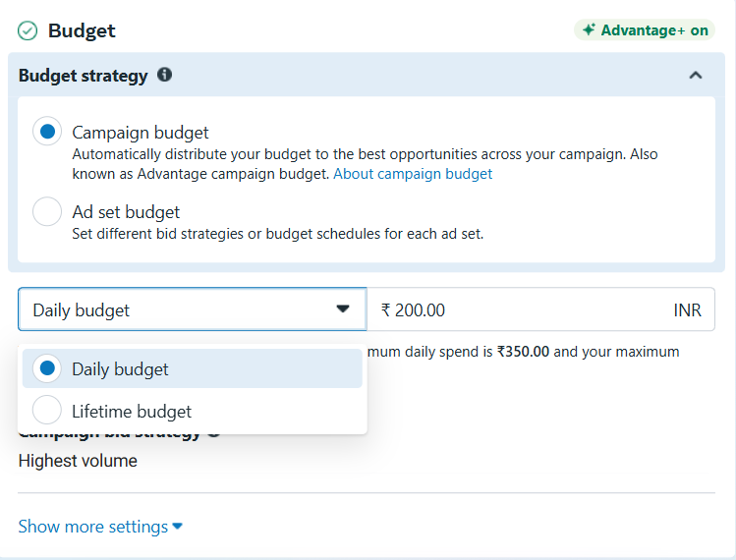Click the Budget section heading
Image resolution: width=736 pixels, height=560 pixels.
coord(82,31)
